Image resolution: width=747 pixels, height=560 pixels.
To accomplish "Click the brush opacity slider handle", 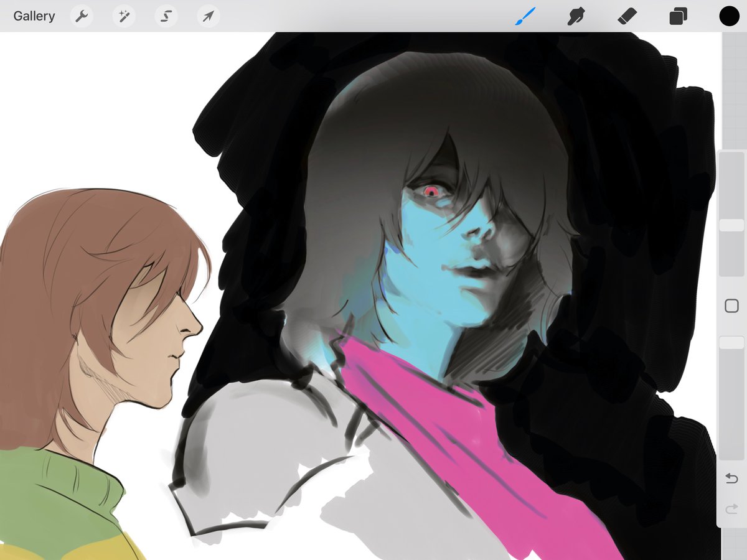I will pyautogui.click(x=731, y=342).
